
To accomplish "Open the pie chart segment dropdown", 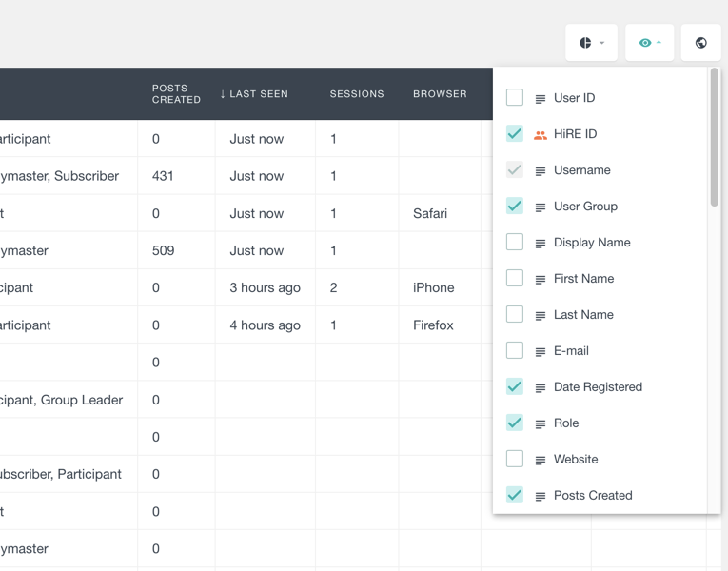I will point(591,43).
